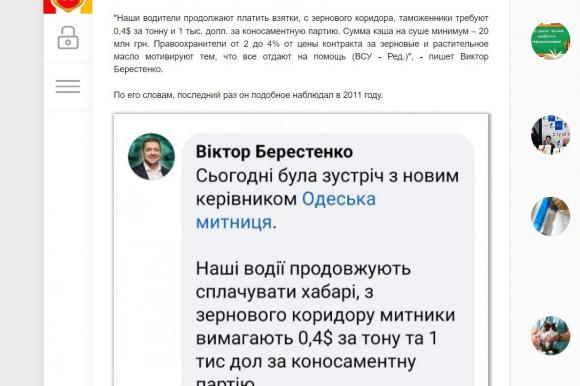This screenshot has height=386, width=580.
Task: Open the blue banner meeting thumbnail
Action: pyautogui.click(x=550, y=135)
